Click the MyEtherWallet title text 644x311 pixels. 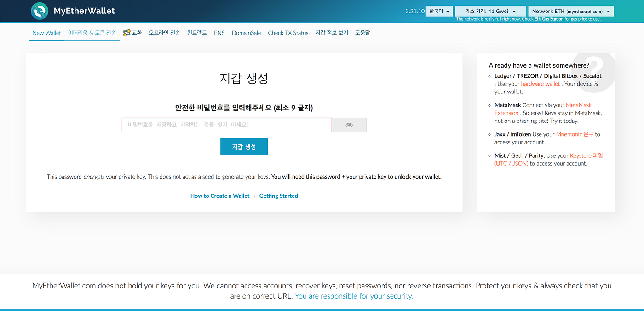click(84, 11)
